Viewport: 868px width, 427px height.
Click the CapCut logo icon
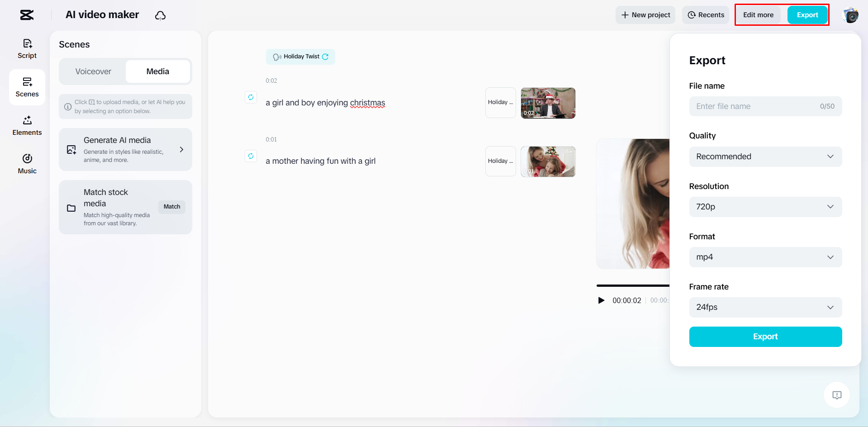27,15
